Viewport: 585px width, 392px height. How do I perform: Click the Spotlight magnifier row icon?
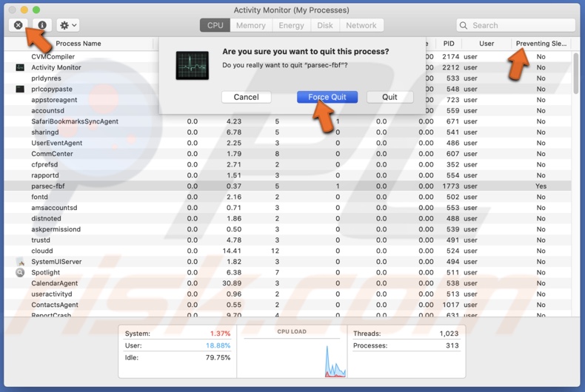point(20,272)
